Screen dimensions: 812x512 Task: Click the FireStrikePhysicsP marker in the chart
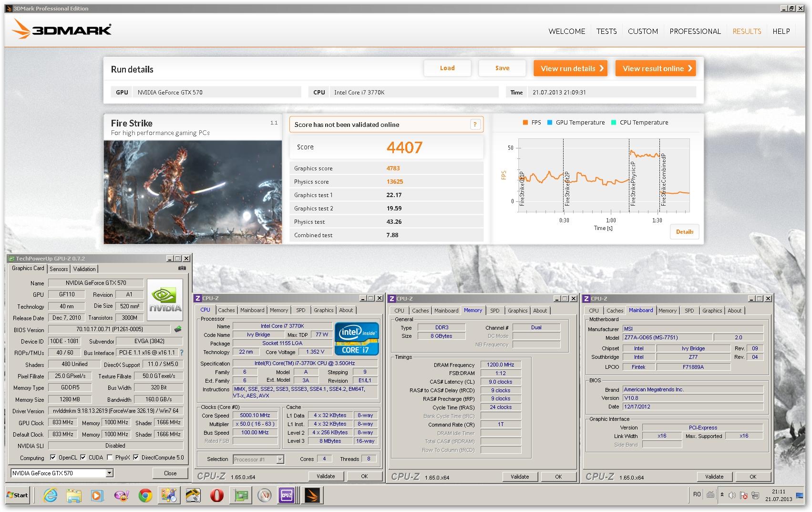(x=633, y=184)
